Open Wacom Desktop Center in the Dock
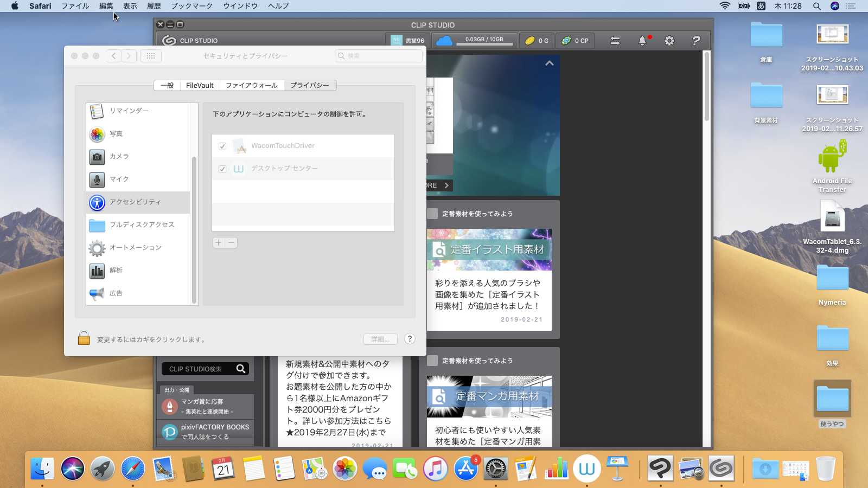The height and width of the screenshot is (488, 868). [x=587, y=468]
